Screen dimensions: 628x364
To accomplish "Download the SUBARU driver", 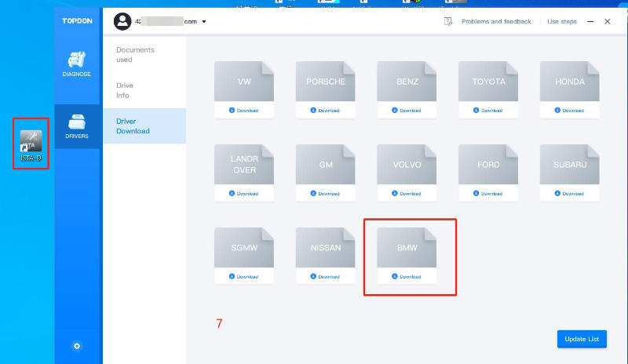I will pos(570,193).
